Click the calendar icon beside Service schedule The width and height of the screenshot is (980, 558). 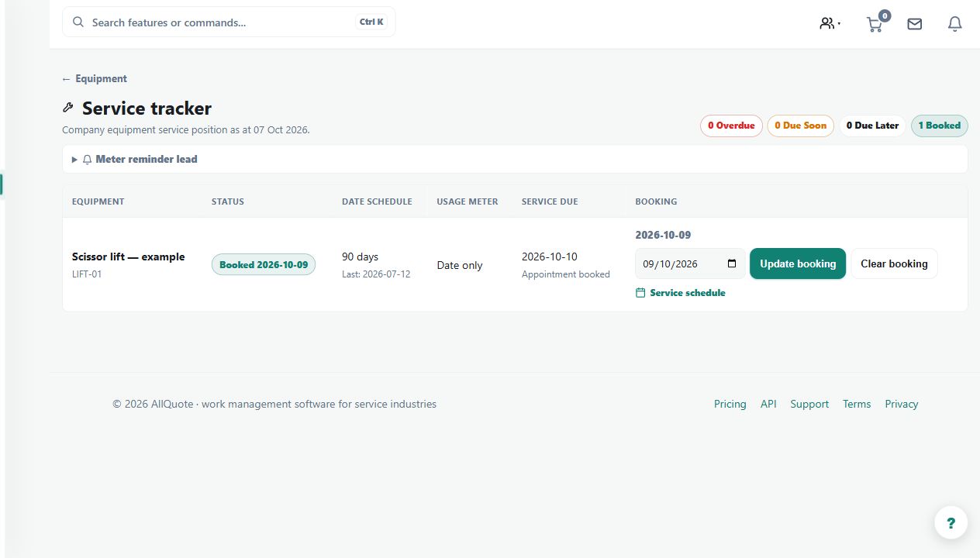640,293
